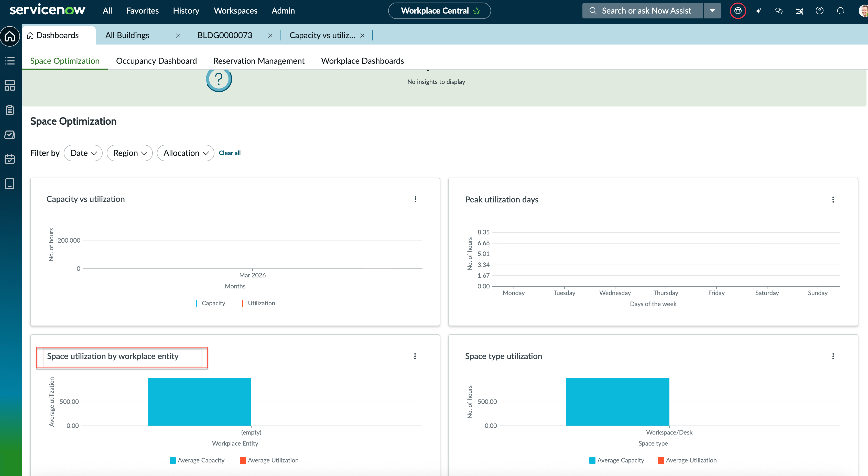The image size is (868, 476).
Task: Click the Peak utilization days title
Action: pos(502,200)
